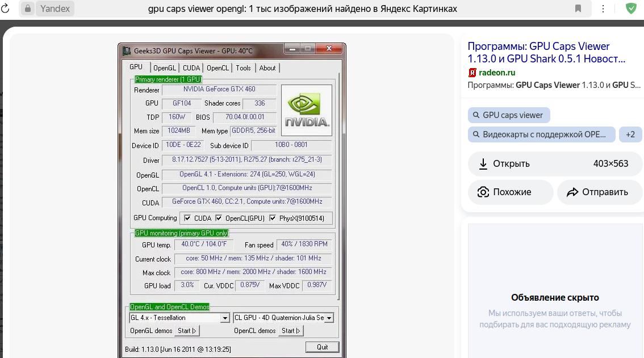Click the search icon in GPU caps viewer chip
Viewport: 644px width, 358px height.
[476, 115]
